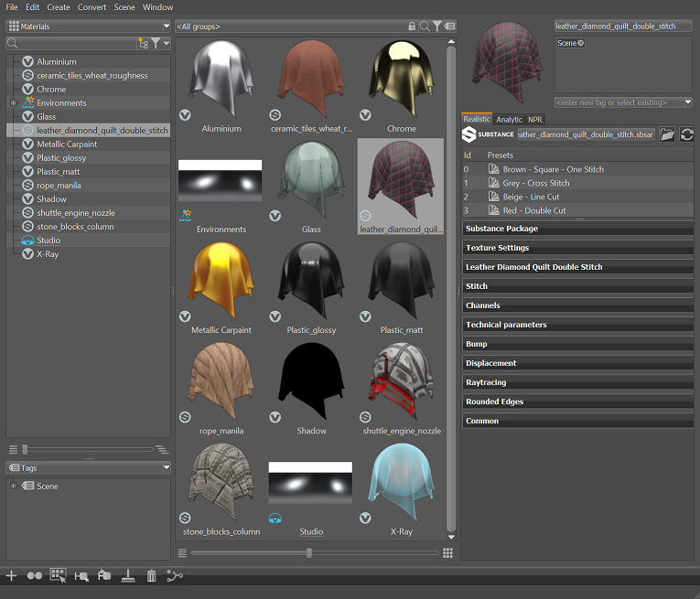
Task: Click the grid view icon beside size slider
Action: pyautogui.click(x=447, y=552)
